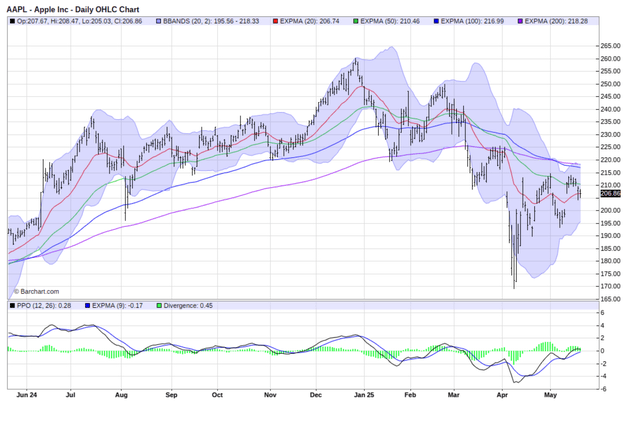Viewport: 640px width, 424px height.
Task: Click the 195.00 price axis label
Action: coord(611,223)
